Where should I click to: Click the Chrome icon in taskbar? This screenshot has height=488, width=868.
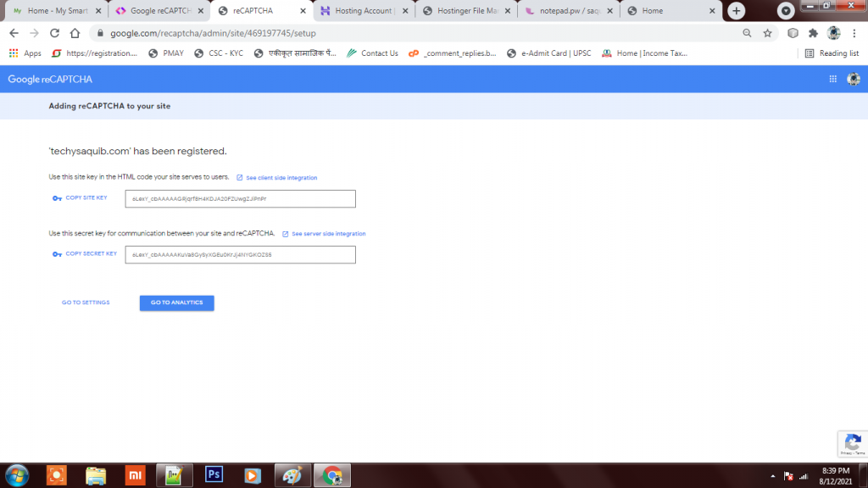[x=332, y=475]
